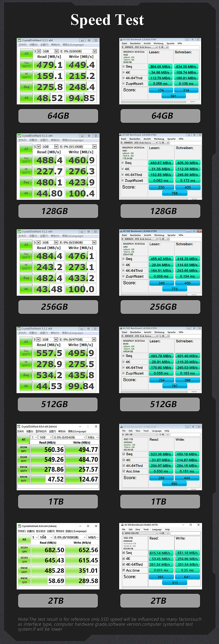Screen dimensions: 219x644
Task: Toggle Zugriffszeit checkbox in 59.62 GB AS SSD window
Action: pyautogui.click(x=123, y=83)
